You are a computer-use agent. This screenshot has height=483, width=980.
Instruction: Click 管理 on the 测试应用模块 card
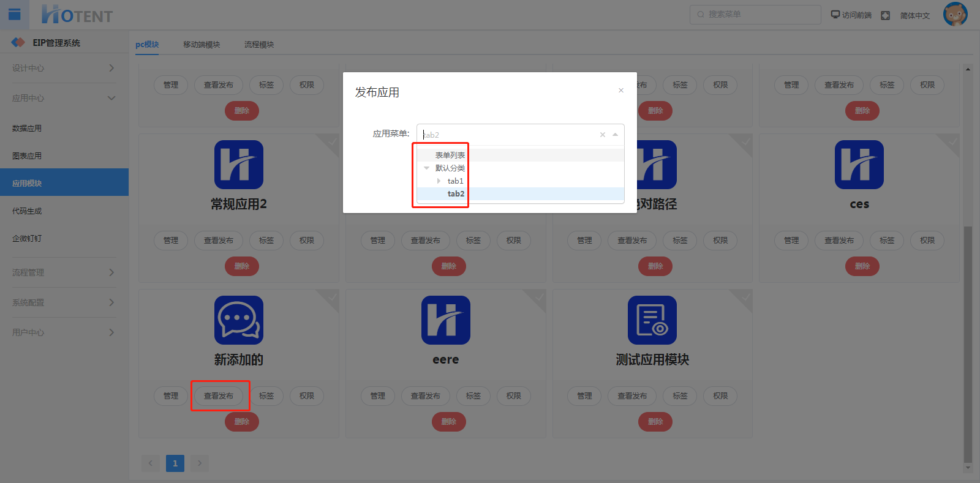[584, 396]
